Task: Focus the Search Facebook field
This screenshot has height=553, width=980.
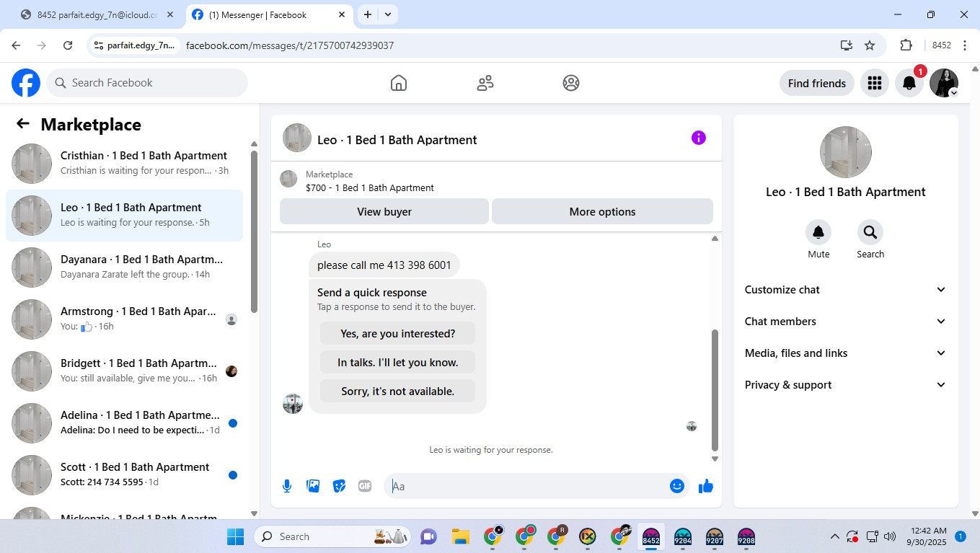Action: [x=147, y=83]
